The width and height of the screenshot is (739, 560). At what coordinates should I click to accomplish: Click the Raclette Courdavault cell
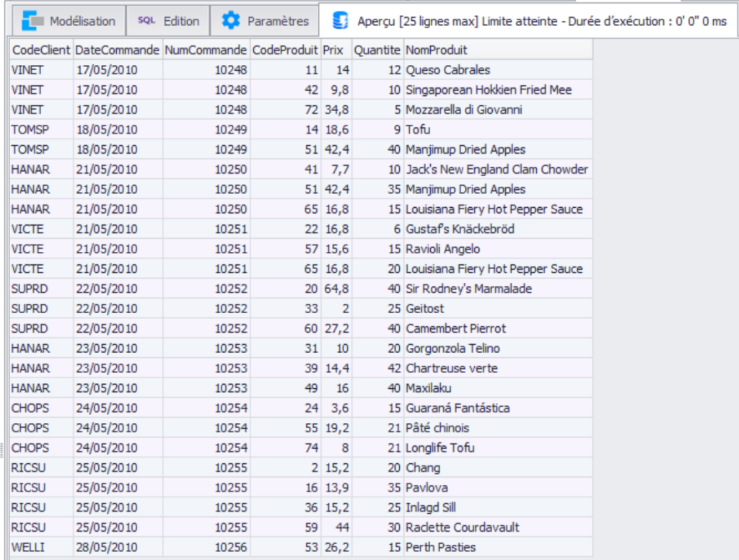point(498,527)
